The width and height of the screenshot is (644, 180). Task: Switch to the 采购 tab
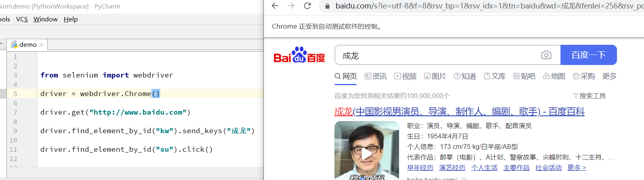584,76
